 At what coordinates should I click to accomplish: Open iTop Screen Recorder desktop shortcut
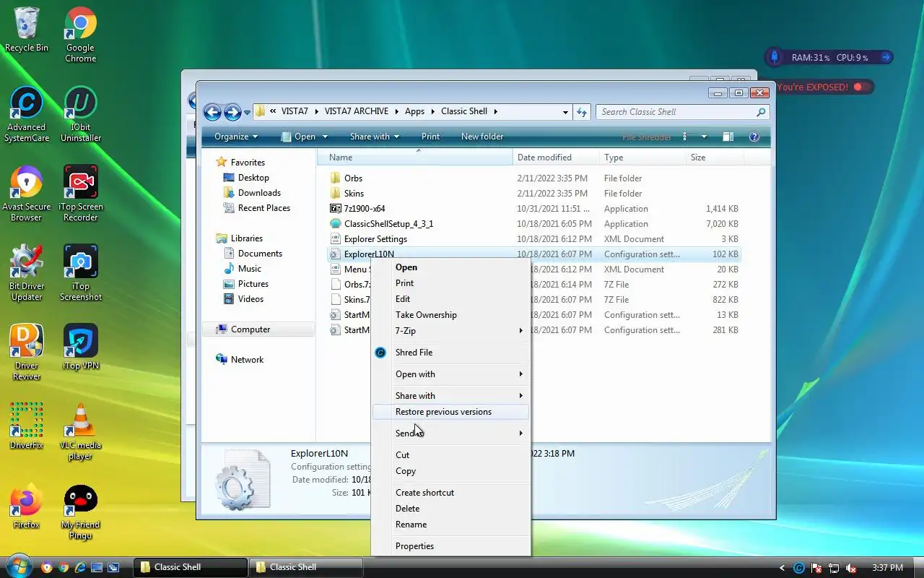81,194
